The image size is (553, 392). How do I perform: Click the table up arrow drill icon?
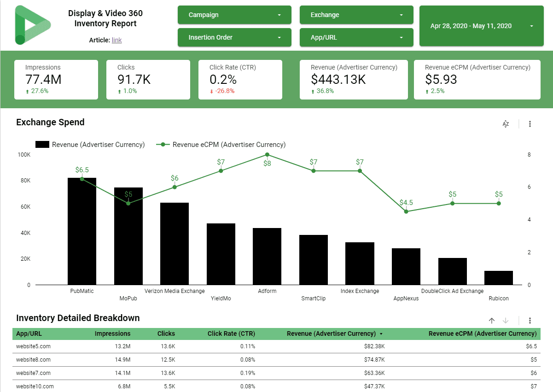(492, 321)
